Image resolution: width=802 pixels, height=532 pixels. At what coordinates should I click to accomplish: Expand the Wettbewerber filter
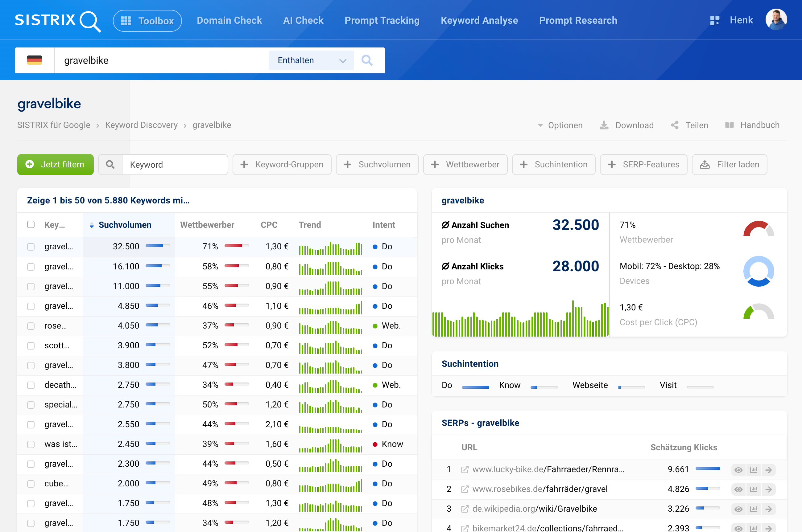click(465, 165)
